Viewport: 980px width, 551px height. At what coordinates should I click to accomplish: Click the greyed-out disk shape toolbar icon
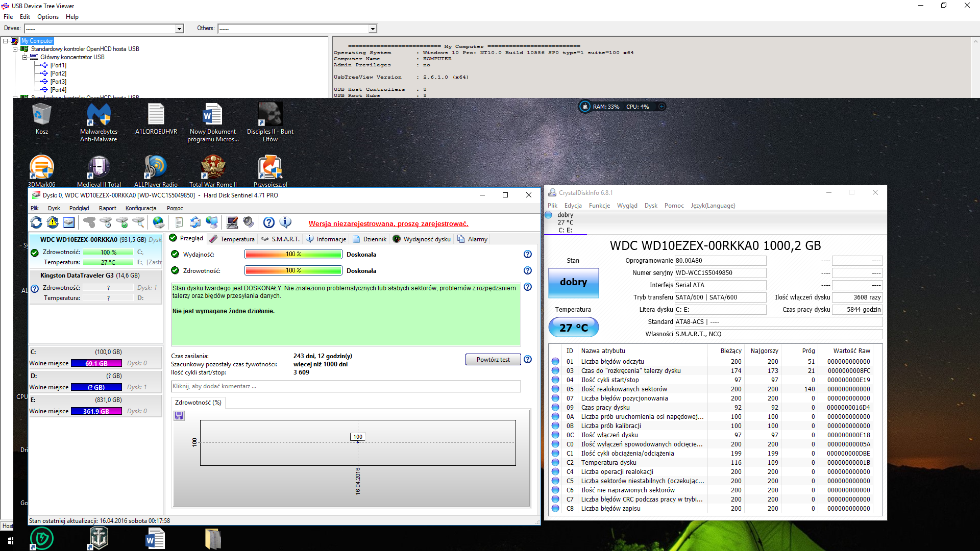pos(89,222)
